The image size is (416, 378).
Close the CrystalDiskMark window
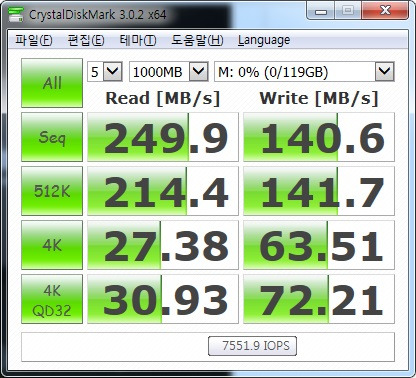[385, 11]
